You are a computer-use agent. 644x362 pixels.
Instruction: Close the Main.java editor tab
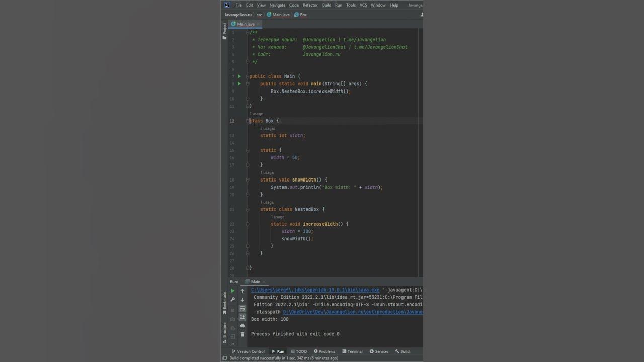259,24
